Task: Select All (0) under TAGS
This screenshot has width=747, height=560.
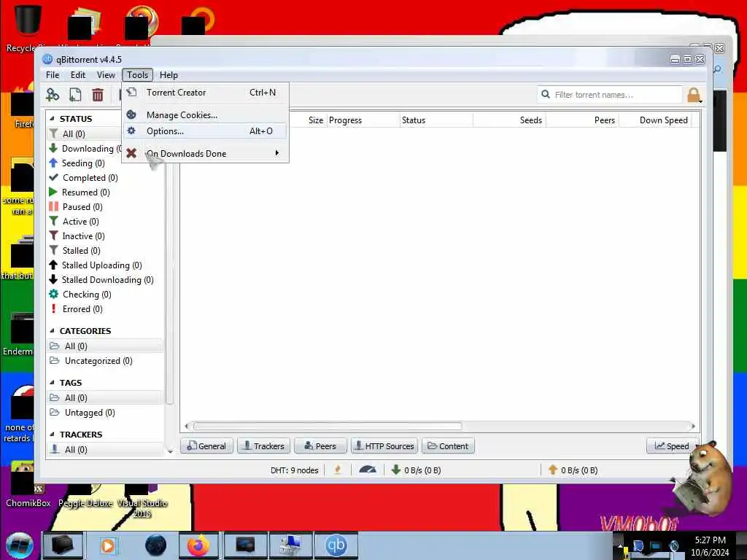Action: 105,398
